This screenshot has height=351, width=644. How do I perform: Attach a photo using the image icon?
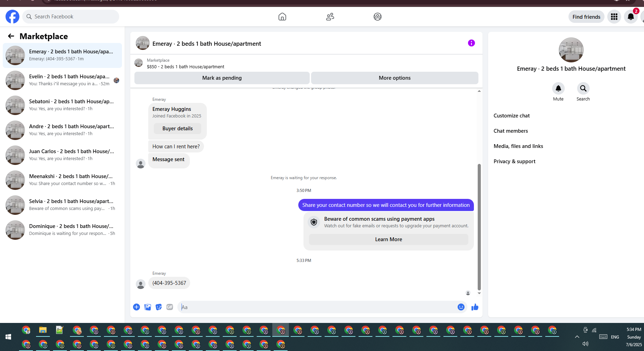[x=148, y=307]
